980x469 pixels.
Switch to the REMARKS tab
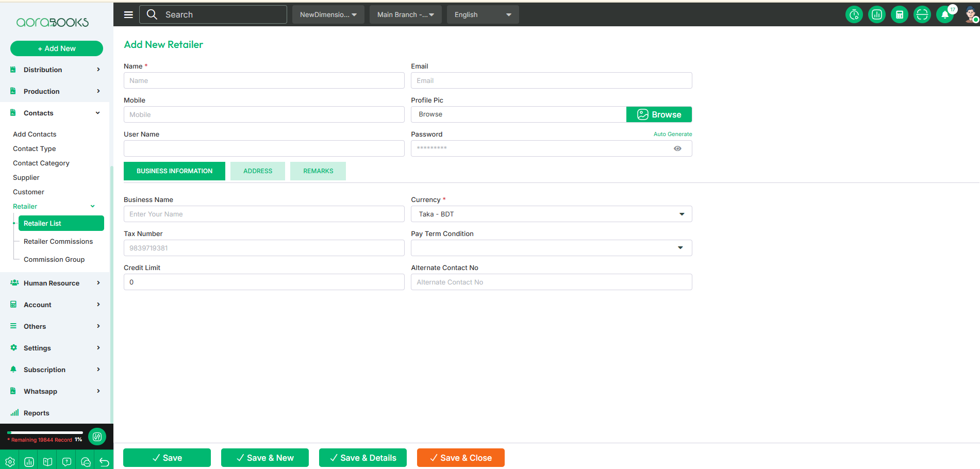click(318, 171)
